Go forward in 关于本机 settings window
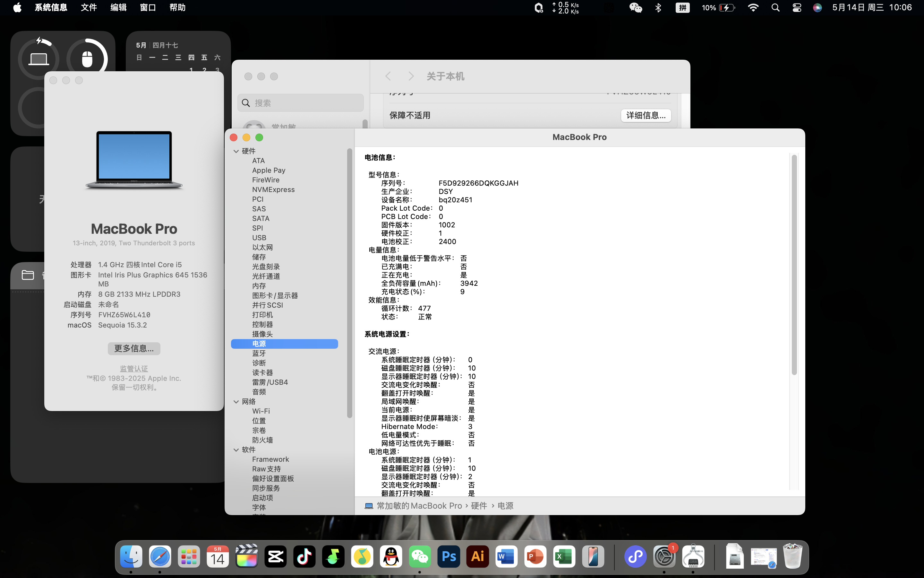 411,76
